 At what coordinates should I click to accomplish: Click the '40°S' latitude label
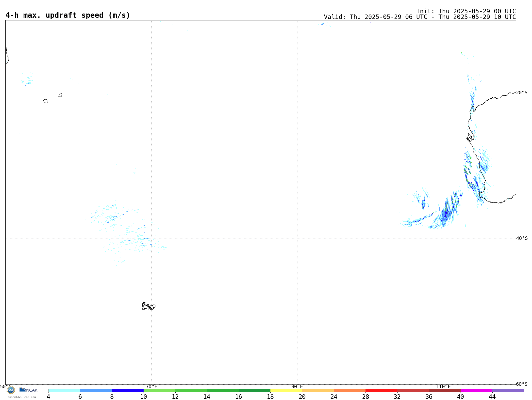pyautogui.click(x=522, y=238)
